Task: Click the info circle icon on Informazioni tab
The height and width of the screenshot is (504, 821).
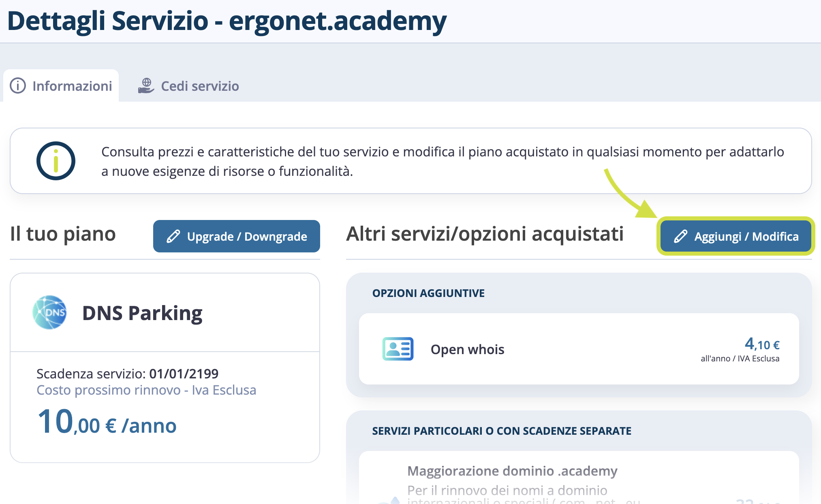Action: tap(18, 86)
